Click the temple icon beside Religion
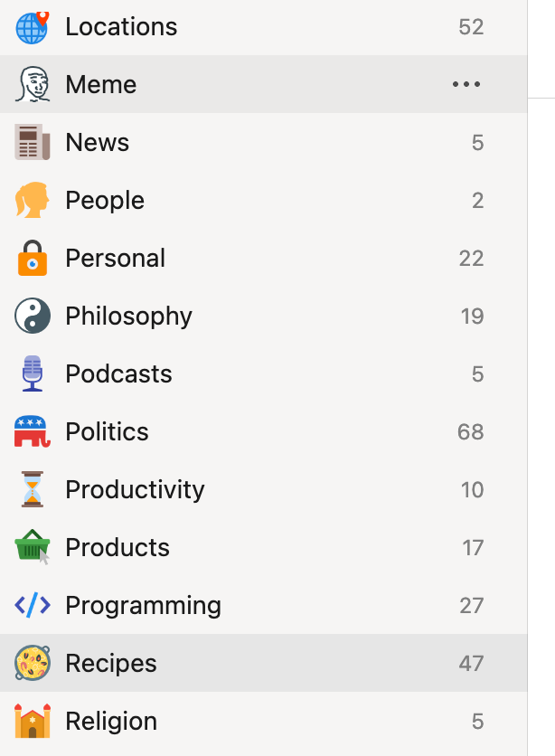The image size is (555, 756). (33, 721)
